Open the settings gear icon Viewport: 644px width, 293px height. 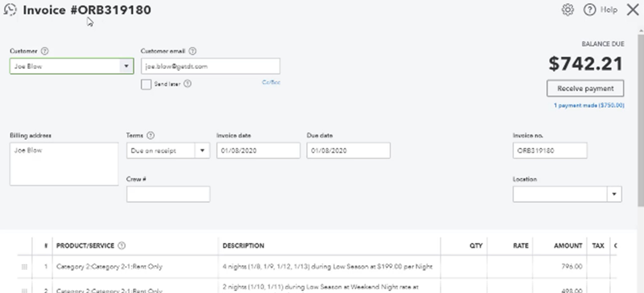568,10
